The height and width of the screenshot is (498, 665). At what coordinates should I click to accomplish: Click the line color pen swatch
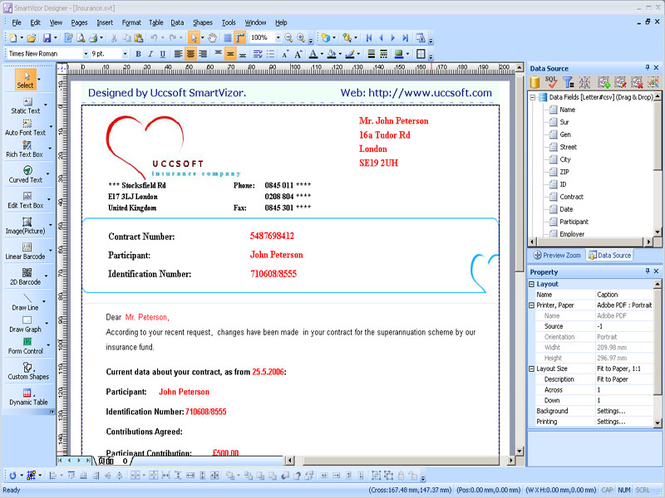coord(349,54)
